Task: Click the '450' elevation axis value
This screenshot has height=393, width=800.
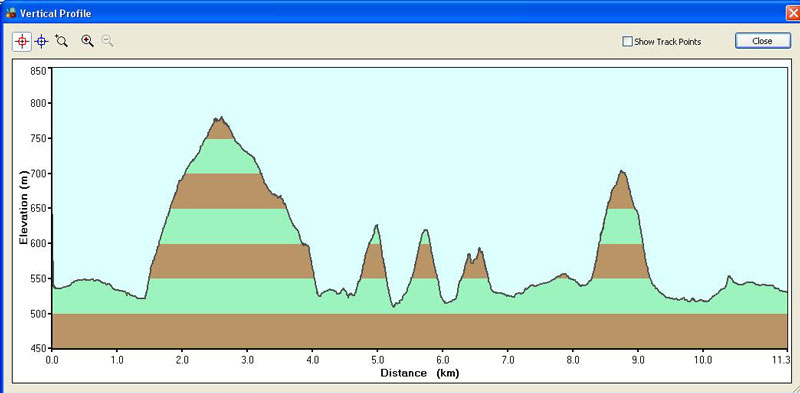Action: pyautogui.click(x=39, y=348)
